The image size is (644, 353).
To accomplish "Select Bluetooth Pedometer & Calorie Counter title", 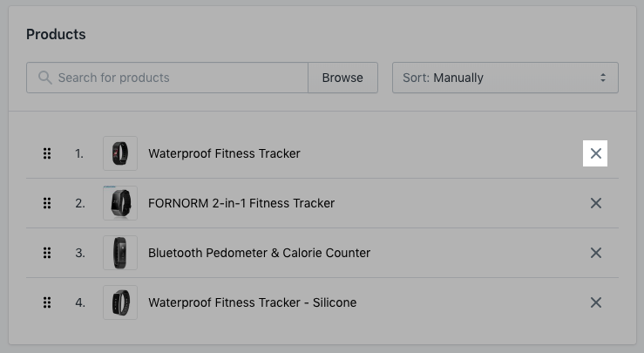I will [x=259, y=253].
